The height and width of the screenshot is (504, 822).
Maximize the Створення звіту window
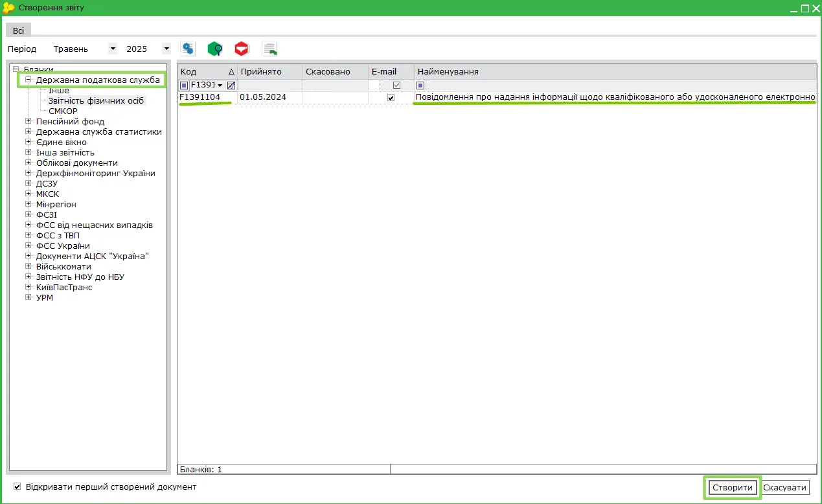[x=805, y=8]
